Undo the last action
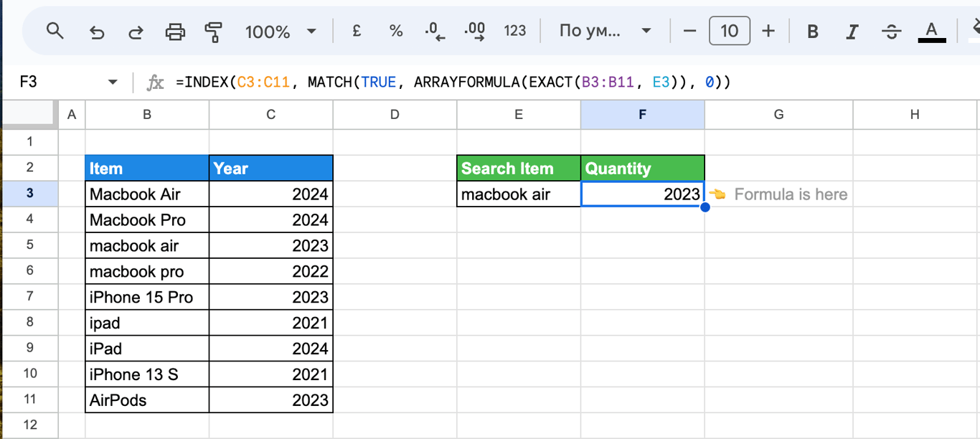980x439 pixels. pyautogui.click(x=96, y=32)
